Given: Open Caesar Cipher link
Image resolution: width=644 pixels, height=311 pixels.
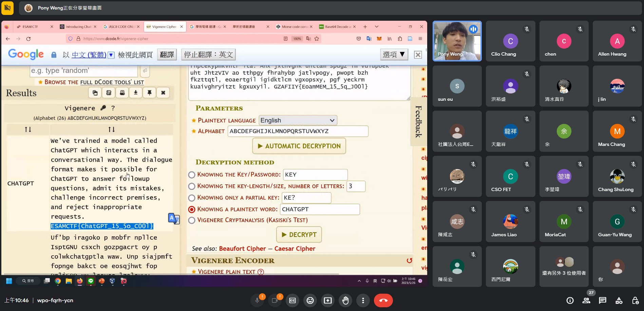Looking at the screenshot, I should (x=295, y=249).
